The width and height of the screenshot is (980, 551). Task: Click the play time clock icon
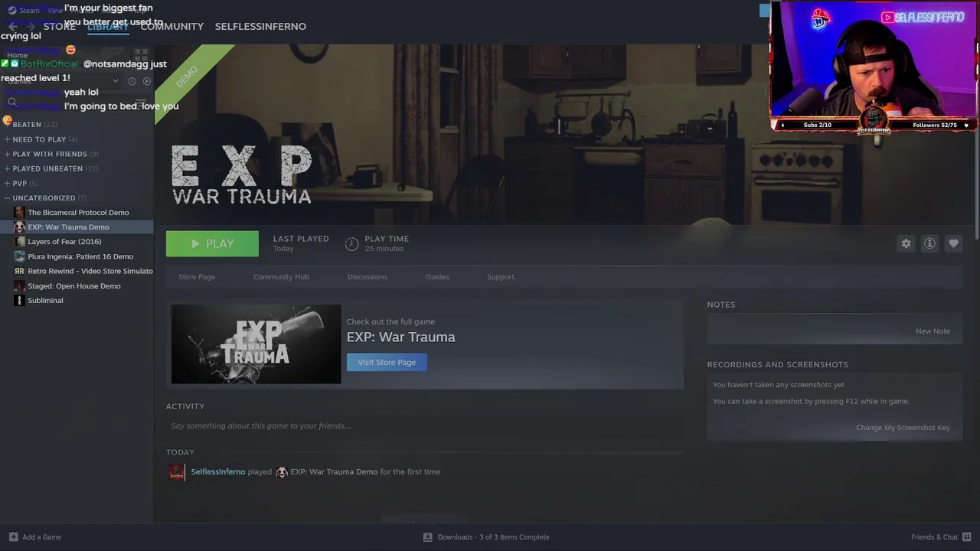click(x=351, y=243)
